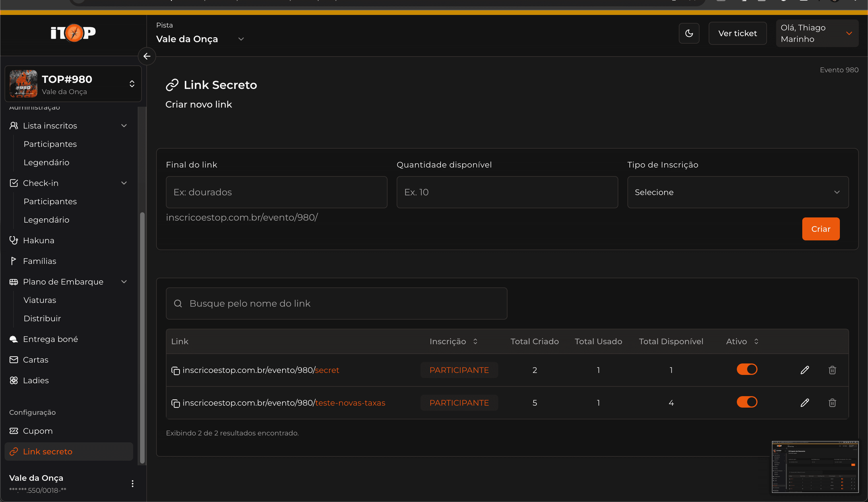Open the teste-novas-taxas event link
Image resolution: width=868 pixels, height=502 pixels.
click(x=284, y=403)
